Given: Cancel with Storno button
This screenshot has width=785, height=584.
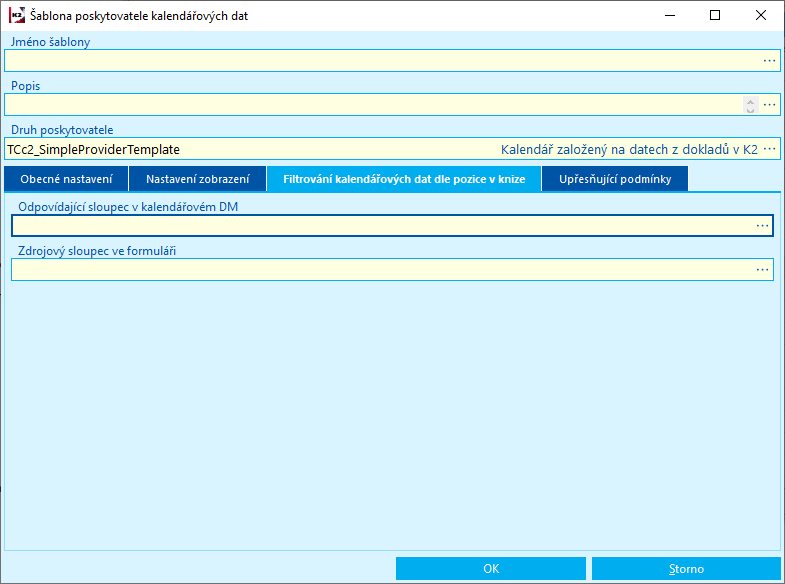Looking at the screenshot, I should [686, 568].
